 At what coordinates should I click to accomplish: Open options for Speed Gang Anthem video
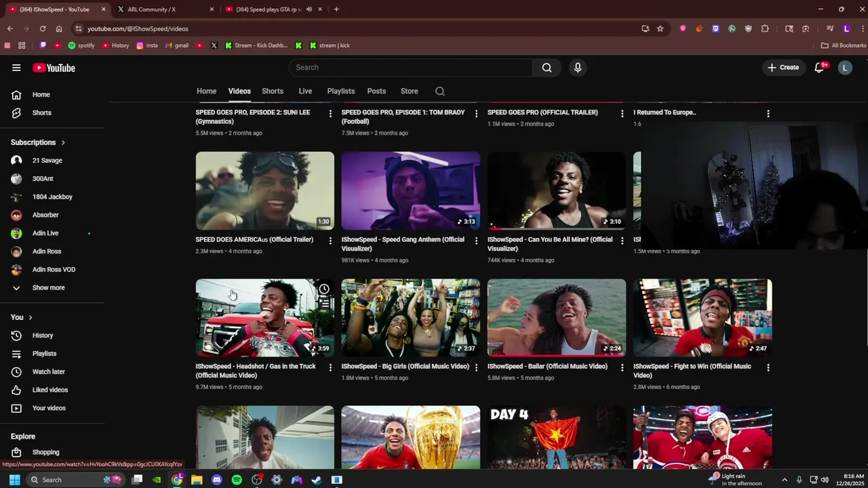click(x=476, y=241)
